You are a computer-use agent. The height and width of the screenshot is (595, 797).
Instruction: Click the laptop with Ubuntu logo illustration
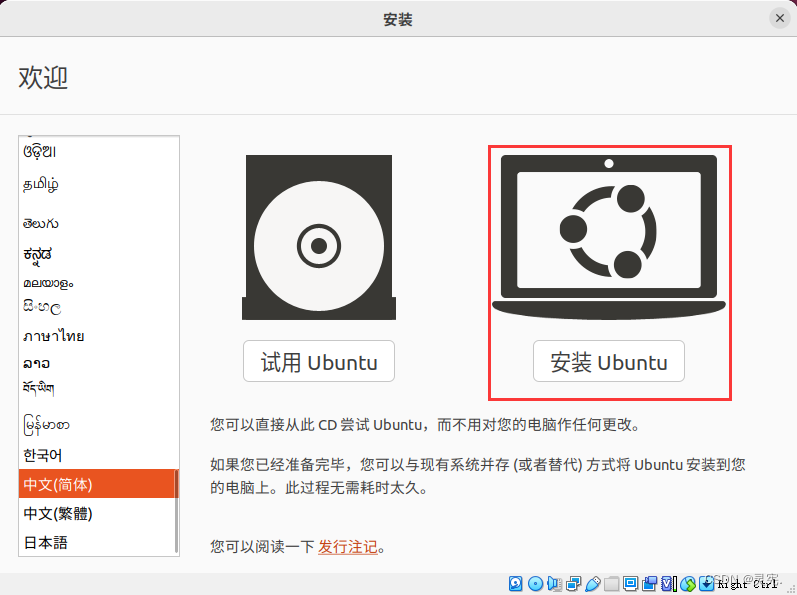[609, 237]
